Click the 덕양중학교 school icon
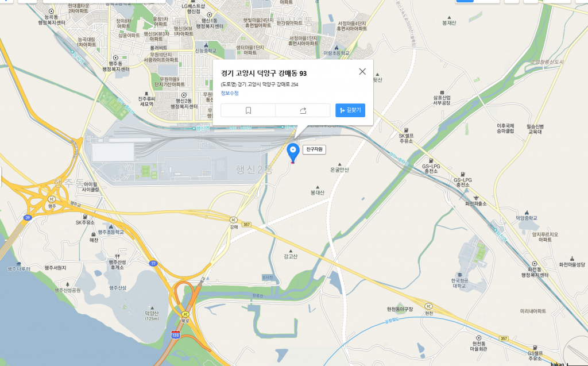This screenshot has width=588, height=366. point(527,213)
